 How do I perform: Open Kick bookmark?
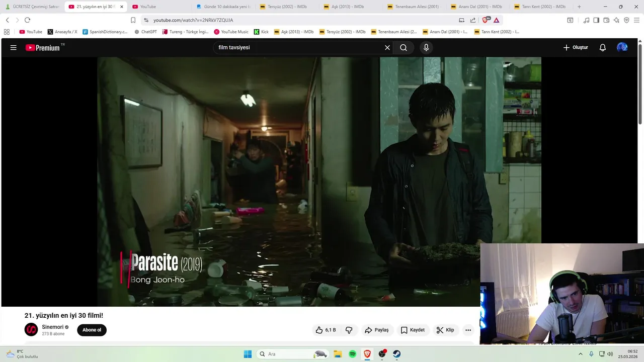coord(262,32)
